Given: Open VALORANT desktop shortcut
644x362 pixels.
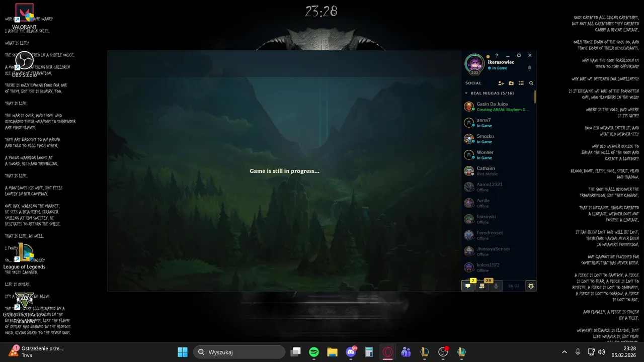Looking at the screenshot, I should coord(24,17).
